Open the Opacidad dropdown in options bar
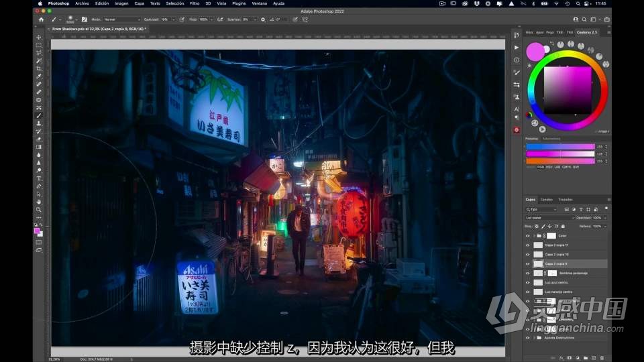This screenshot has height=362, width=644. point(173,19)
